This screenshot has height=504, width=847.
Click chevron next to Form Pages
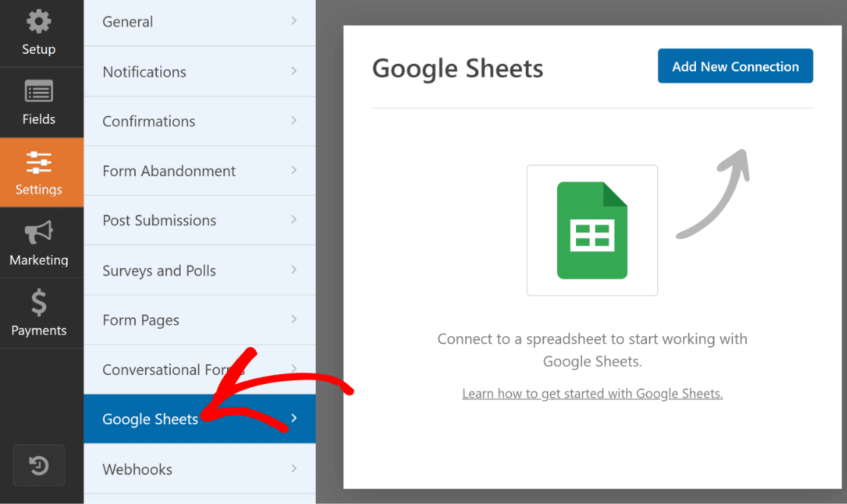pyautogui.click(x=294, y=319)
